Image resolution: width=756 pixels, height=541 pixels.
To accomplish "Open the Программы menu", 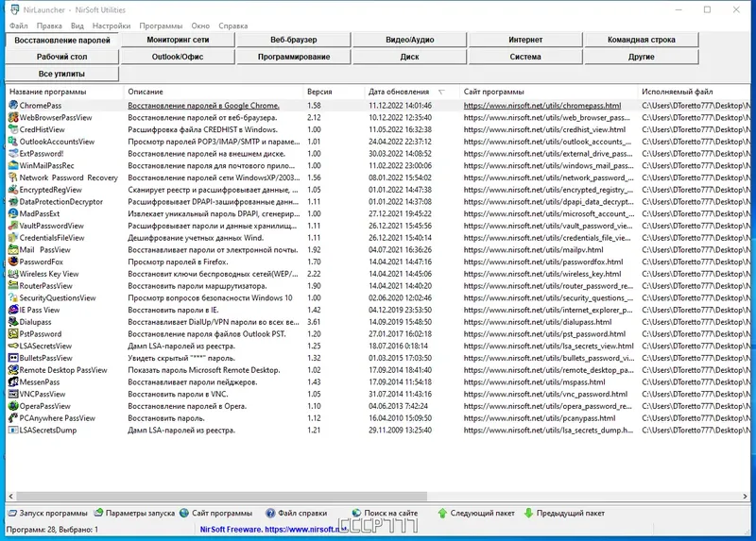I will tap(161, 25).
